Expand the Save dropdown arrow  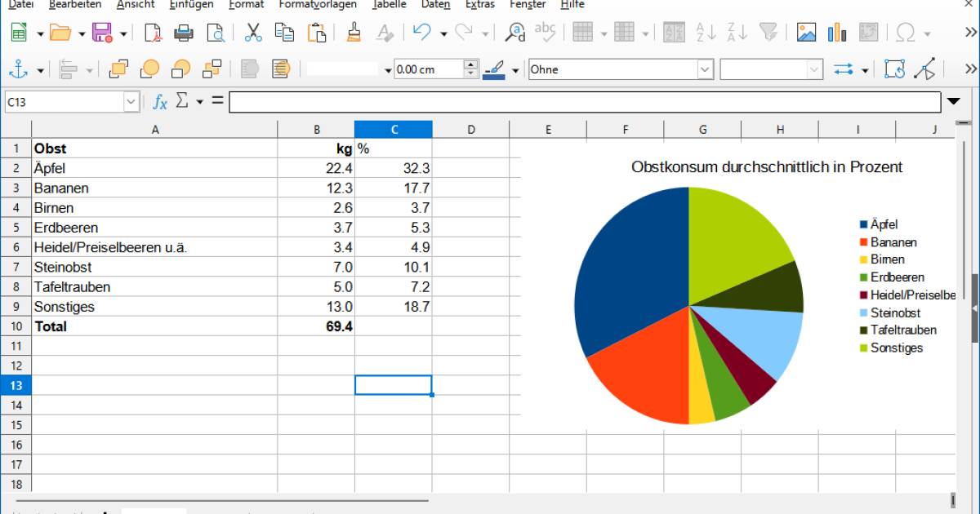(x=123, y=33)
